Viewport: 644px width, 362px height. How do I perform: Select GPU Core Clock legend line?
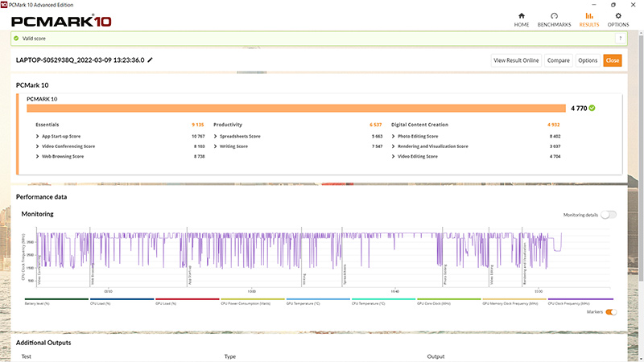(448, 299)
